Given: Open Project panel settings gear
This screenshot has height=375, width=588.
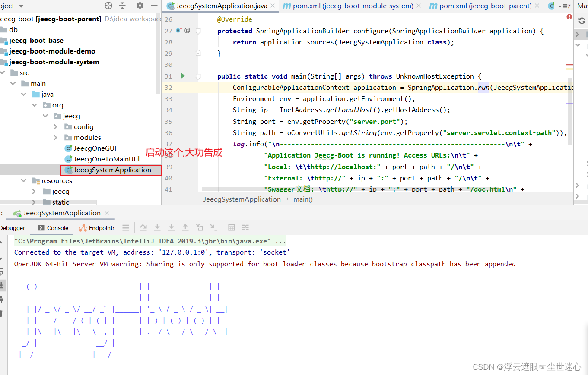Looking at the screenshot, I should point(140,6).
